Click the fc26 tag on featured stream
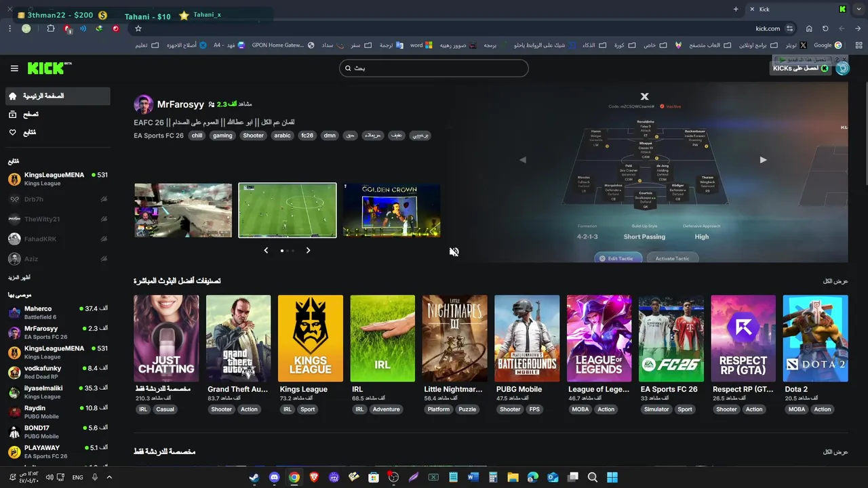The image size is (868, 488). tap(307, 136)
